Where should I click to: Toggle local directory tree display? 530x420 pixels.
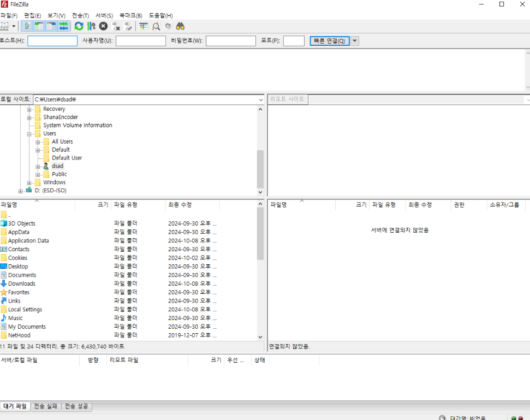point(39,26)
